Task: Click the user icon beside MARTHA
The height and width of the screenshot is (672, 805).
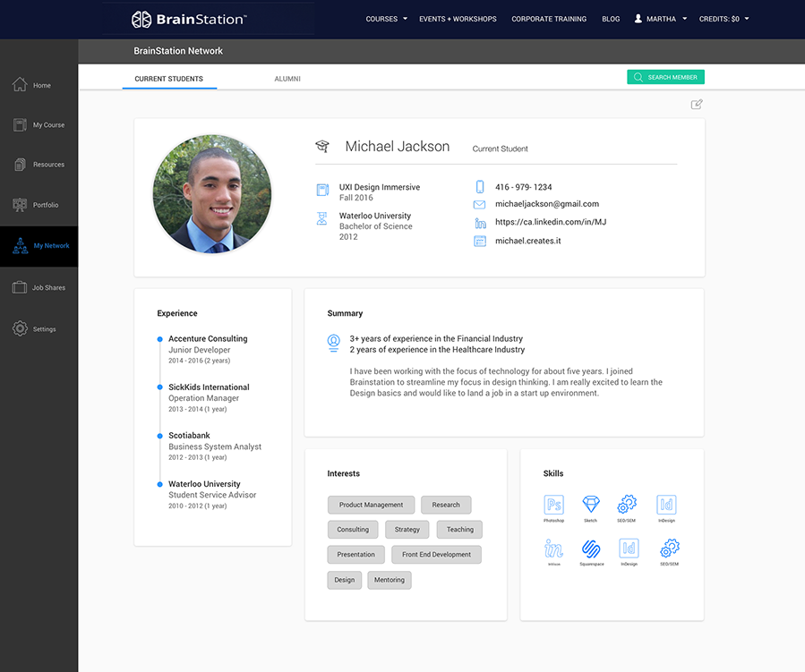Action: [638, 19]
